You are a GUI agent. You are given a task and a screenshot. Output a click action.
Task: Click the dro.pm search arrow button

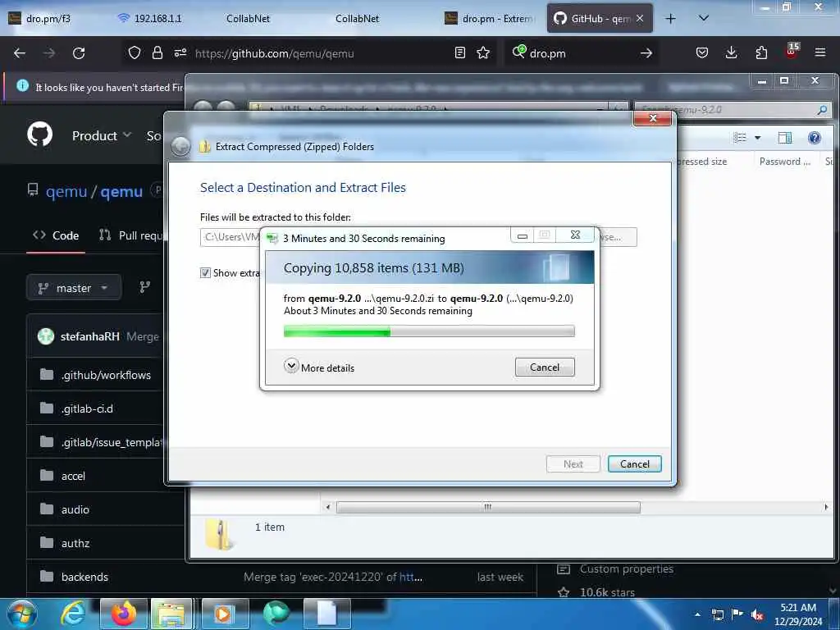coord(646,53)
